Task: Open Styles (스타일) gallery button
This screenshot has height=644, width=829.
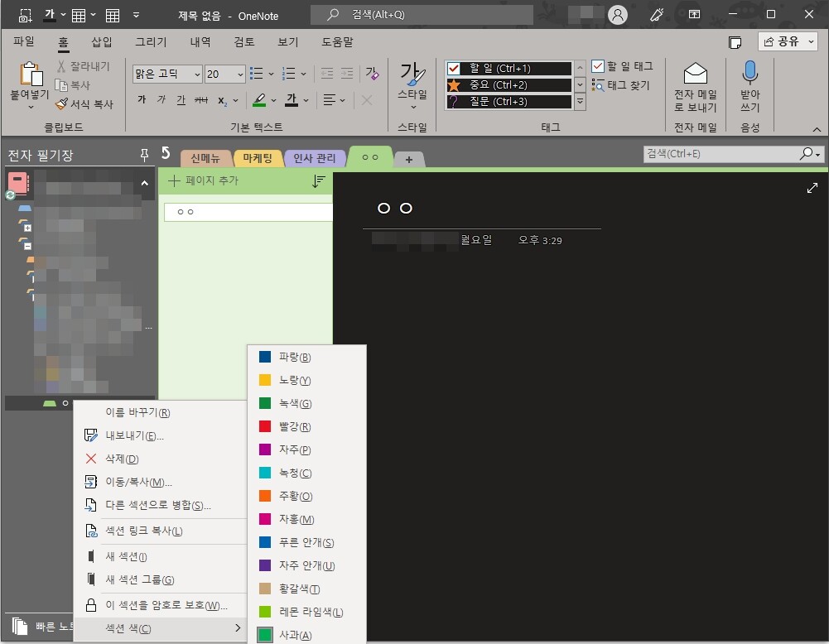Action: point(412,85)
